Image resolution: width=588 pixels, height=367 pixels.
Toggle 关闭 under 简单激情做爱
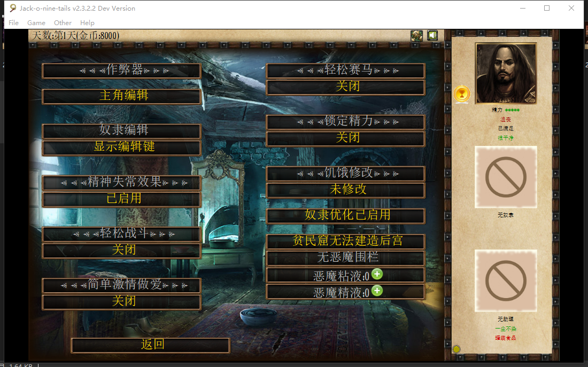(x=121, y=301)
